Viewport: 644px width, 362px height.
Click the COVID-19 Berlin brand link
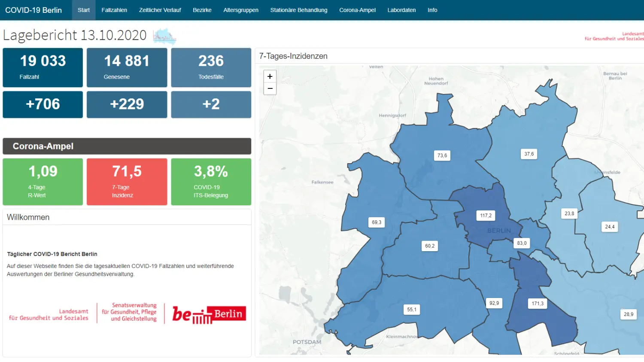33,10
